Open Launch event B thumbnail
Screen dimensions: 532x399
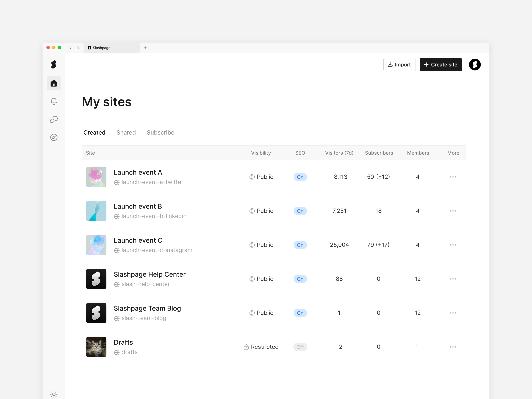coord(96,211)
